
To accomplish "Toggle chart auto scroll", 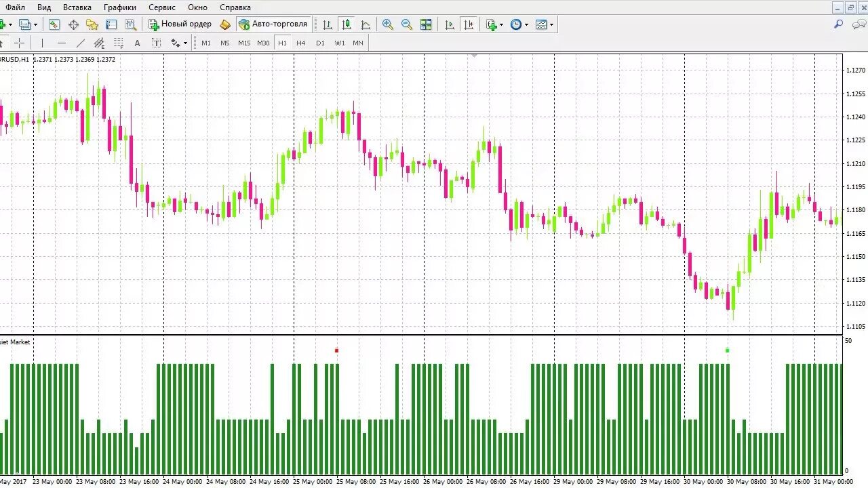I will pyautogui.click(x=449, y=24).
